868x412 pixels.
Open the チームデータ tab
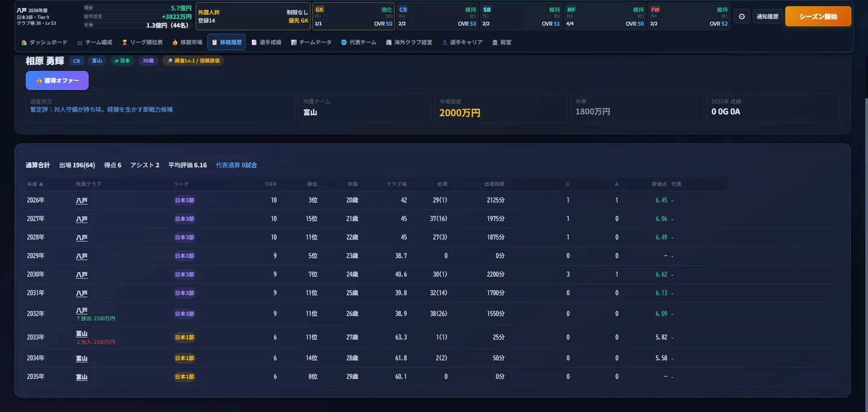(x=311, y=42)
